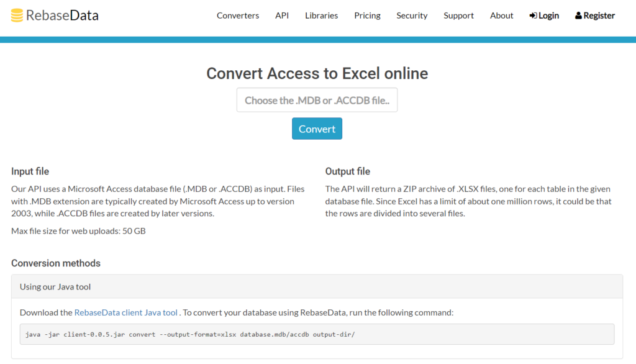Image resolution: width=636 pixels, height=364 pixels.
Task: Click the 'Convert Access to Excel online' title
Action: tap(317, 73)
